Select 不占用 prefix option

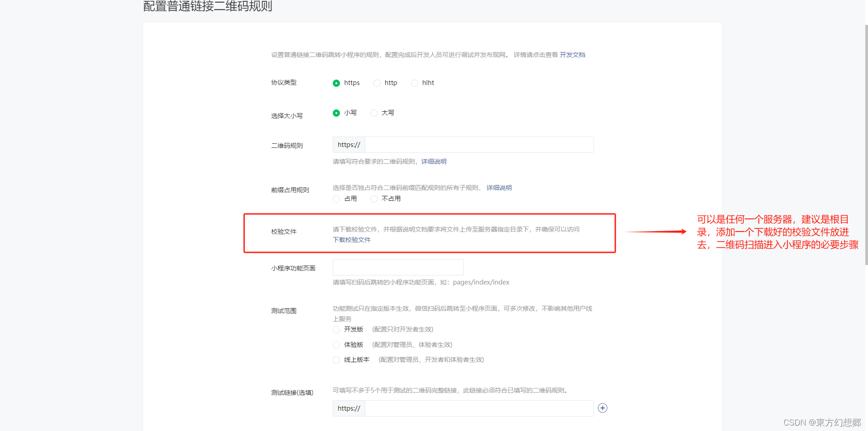coord(374,199)
